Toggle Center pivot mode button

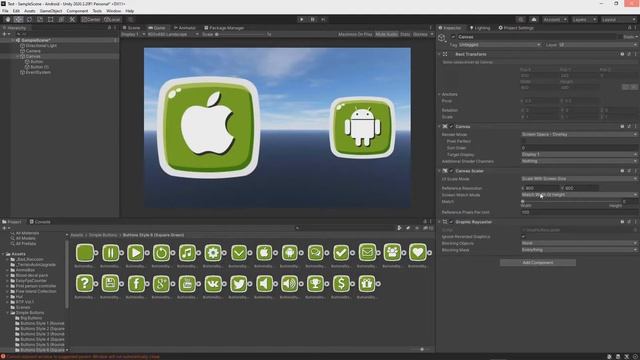click(x=91, y=19)
